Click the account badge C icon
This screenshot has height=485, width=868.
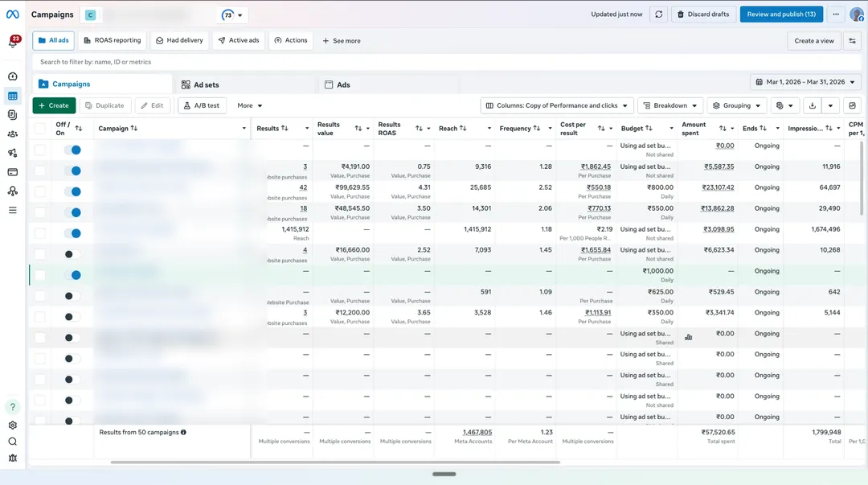click(90, 15)
